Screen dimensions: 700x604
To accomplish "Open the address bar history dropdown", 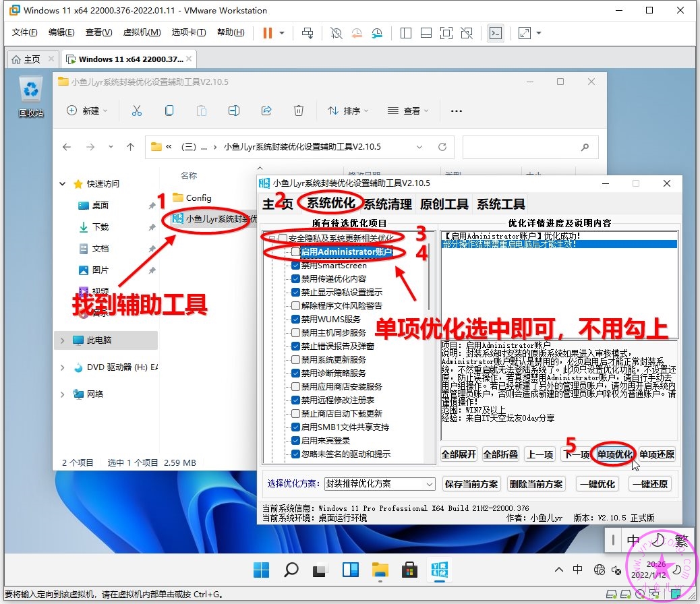I will pyautogui.click(x=419, y=147).
